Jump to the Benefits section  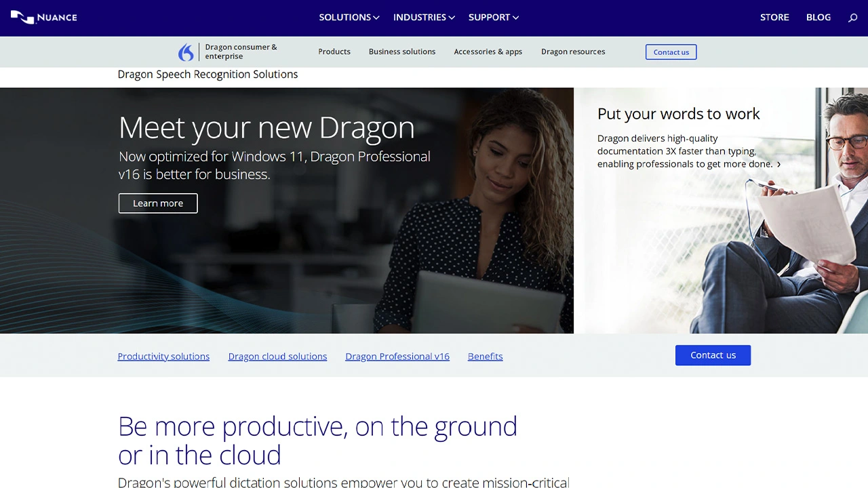pyautogui.click(x=486, y=357)
